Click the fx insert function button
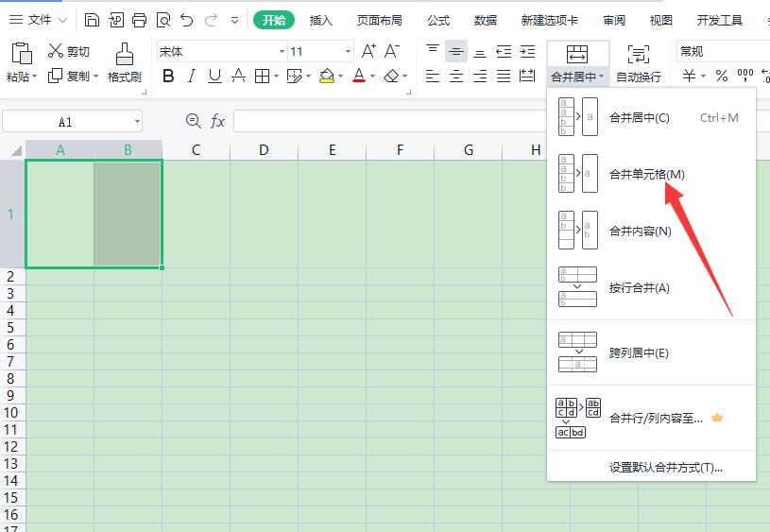Screen dimensions: 770x532 (x=217, y=121)
